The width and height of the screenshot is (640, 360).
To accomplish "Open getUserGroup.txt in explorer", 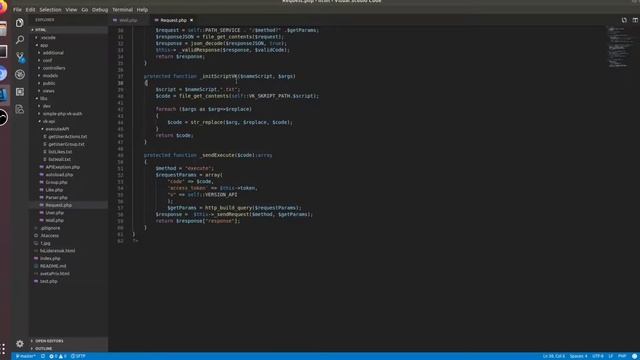I will coord(66,144).
